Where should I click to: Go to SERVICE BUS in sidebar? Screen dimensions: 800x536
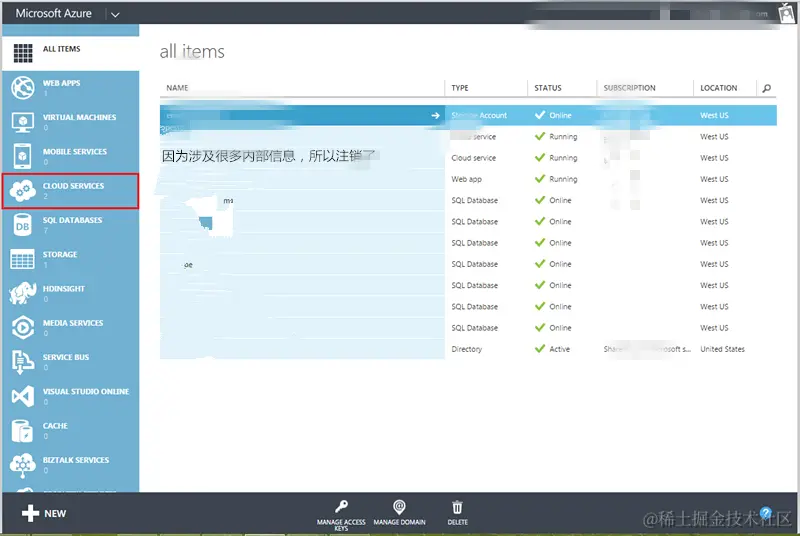point(66,357)
